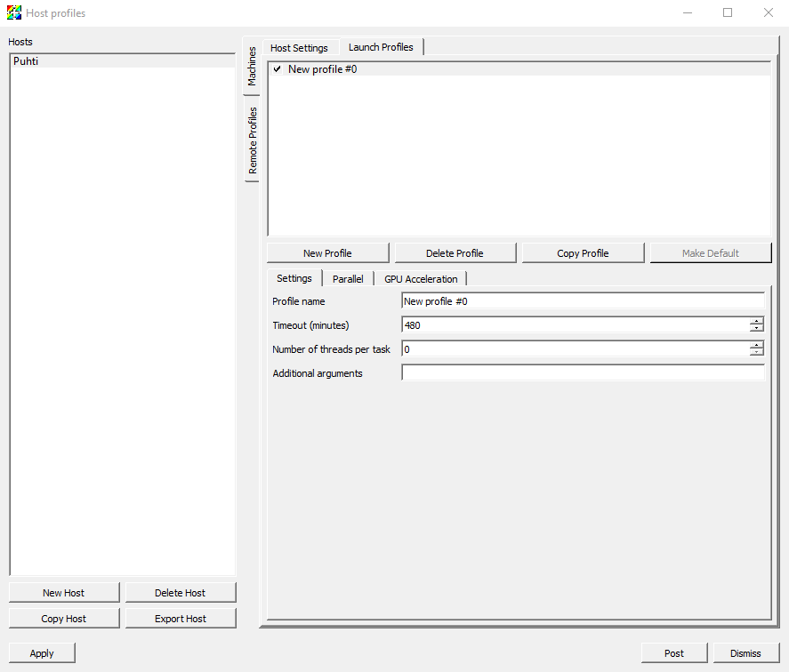Duplicate profile using Copy Profile button
The image size is (789, 672).
[583, 253]
